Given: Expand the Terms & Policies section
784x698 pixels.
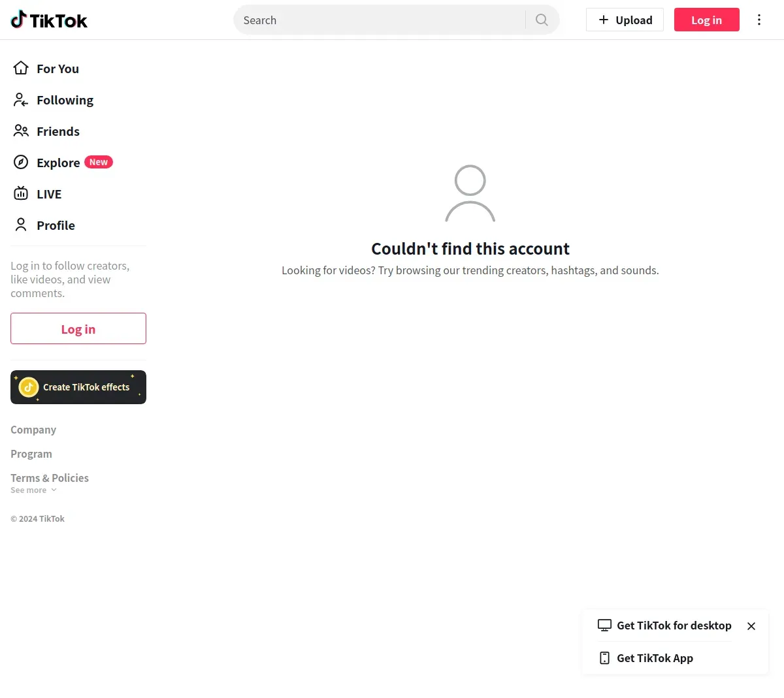Looking at the screenshot, I should (50, 478).
